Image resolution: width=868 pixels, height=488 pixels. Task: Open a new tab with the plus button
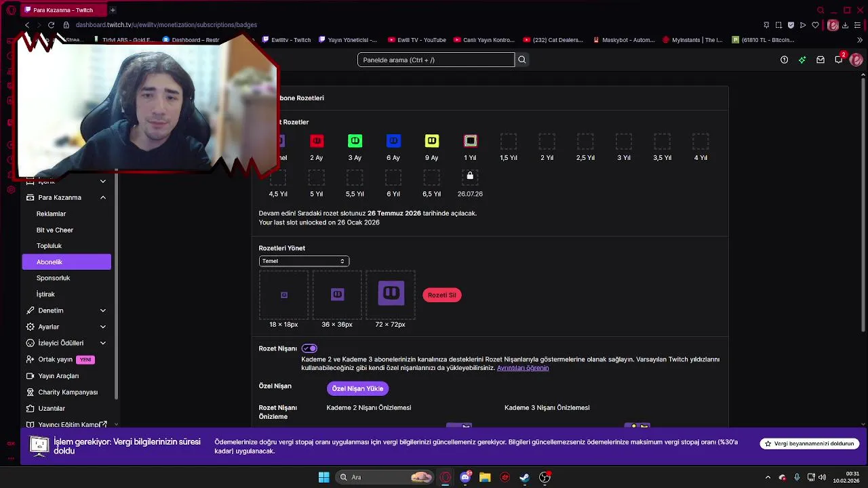coord(113,10)
